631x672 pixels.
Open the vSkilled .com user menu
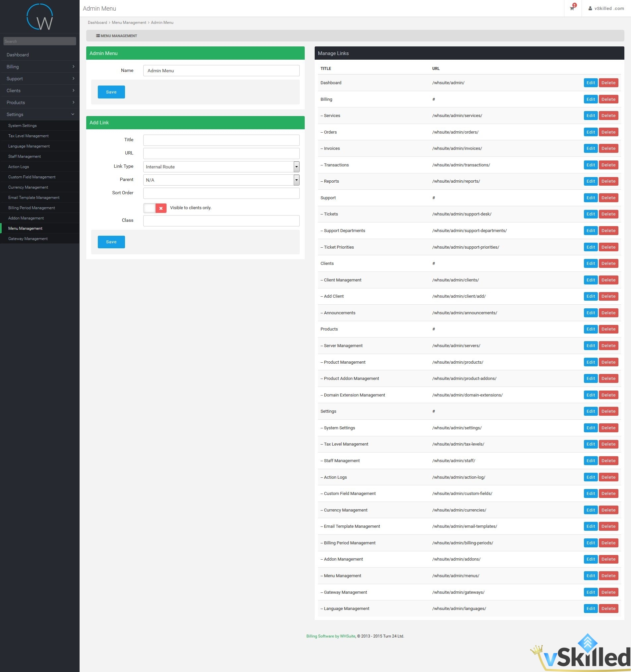coord(606,8)
